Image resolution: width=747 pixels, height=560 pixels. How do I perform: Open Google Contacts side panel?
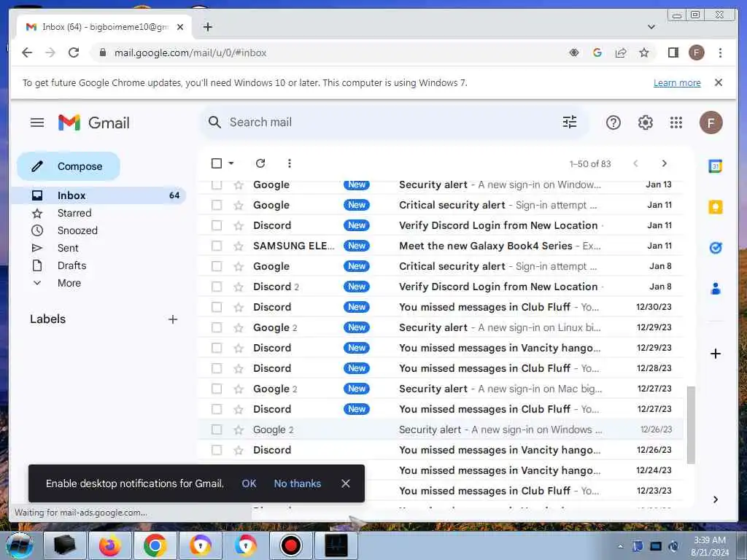(715, 289)
